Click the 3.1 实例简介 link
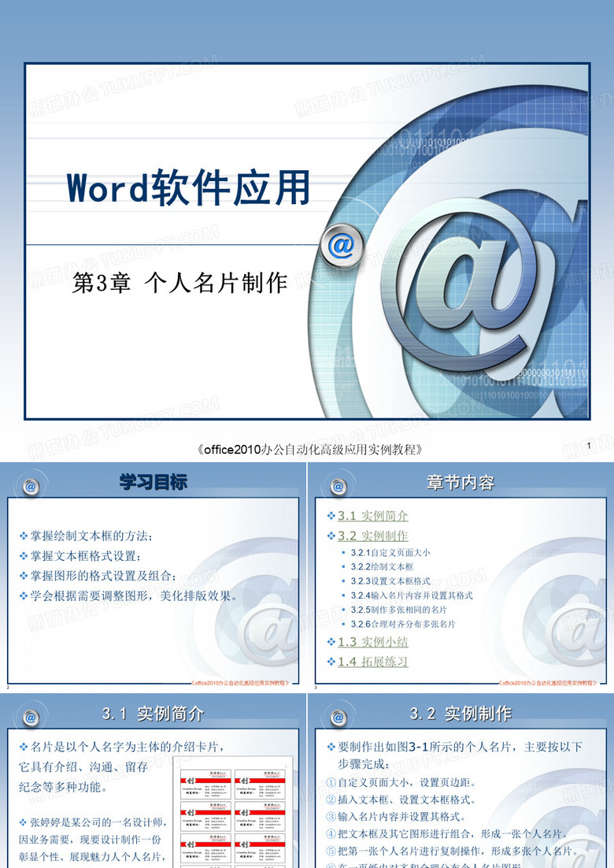614x868 pixels. tap(373, 516)
